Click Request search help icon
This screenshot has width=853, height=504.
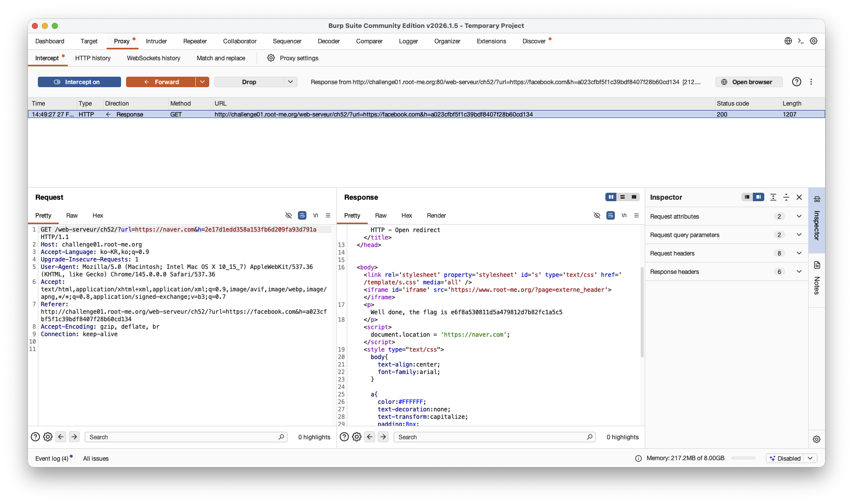[35, 437]
